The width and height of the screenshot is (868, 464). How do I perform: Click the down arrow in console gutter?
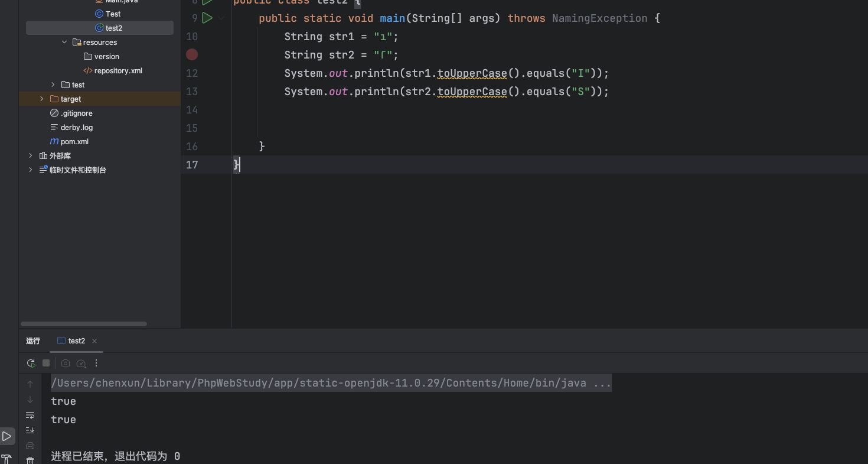pyautogui.click(x=30, y=400)
